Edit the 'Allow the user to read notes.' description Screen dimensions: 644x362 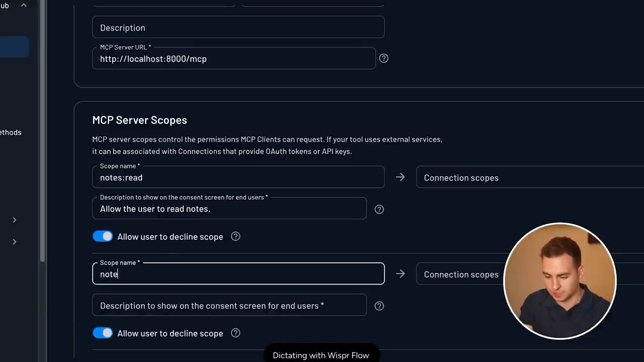click(229, 208)
